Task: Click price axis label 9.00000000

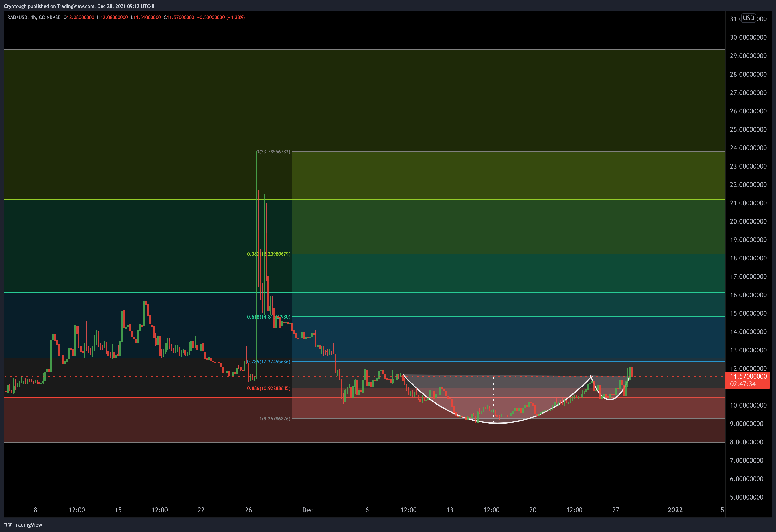Action: (747, 424)
